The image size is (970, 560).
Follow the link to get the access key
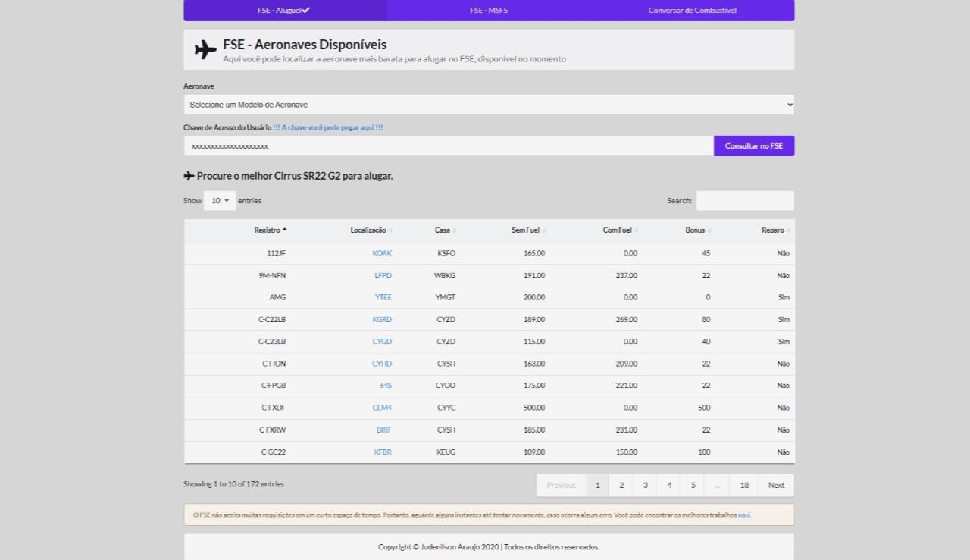click(328, 128)
